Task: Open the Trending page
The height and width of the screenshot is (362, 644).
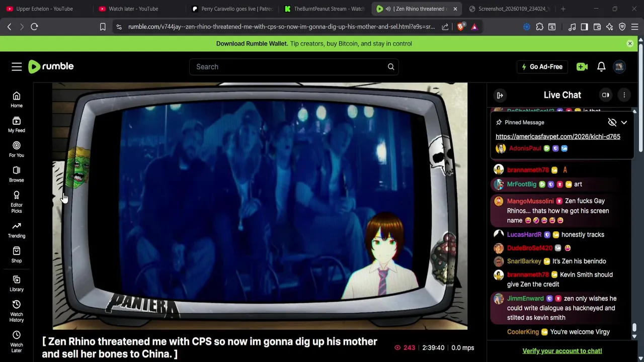Action: 17,230
